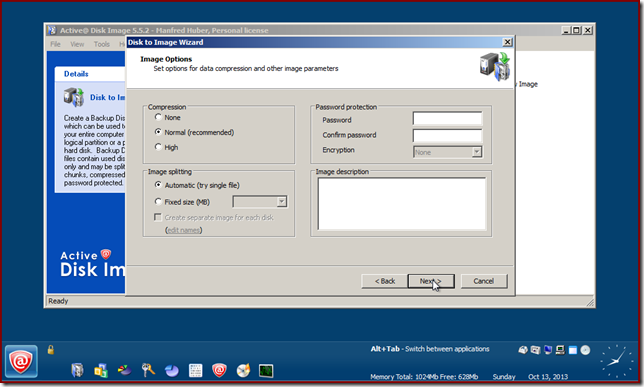Click the Confirm password field
The height and width of the screenshot is (387, 644).
pyautogui.click(x=447, y=136)
